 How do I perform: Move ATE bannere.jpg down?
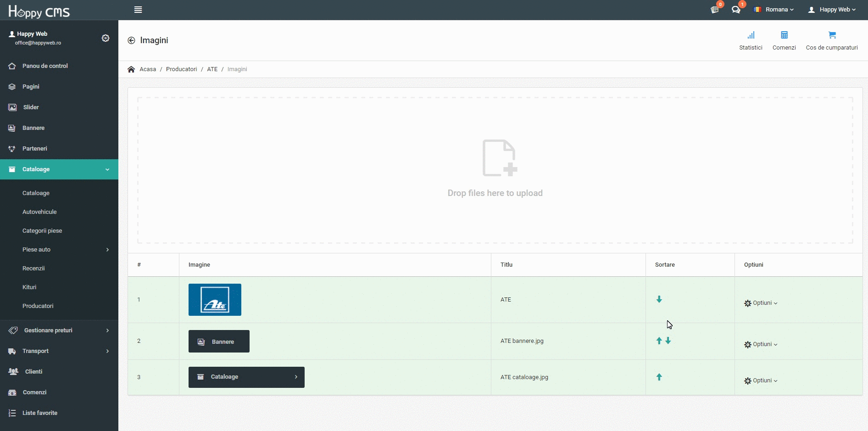click(x=668, y=341)
